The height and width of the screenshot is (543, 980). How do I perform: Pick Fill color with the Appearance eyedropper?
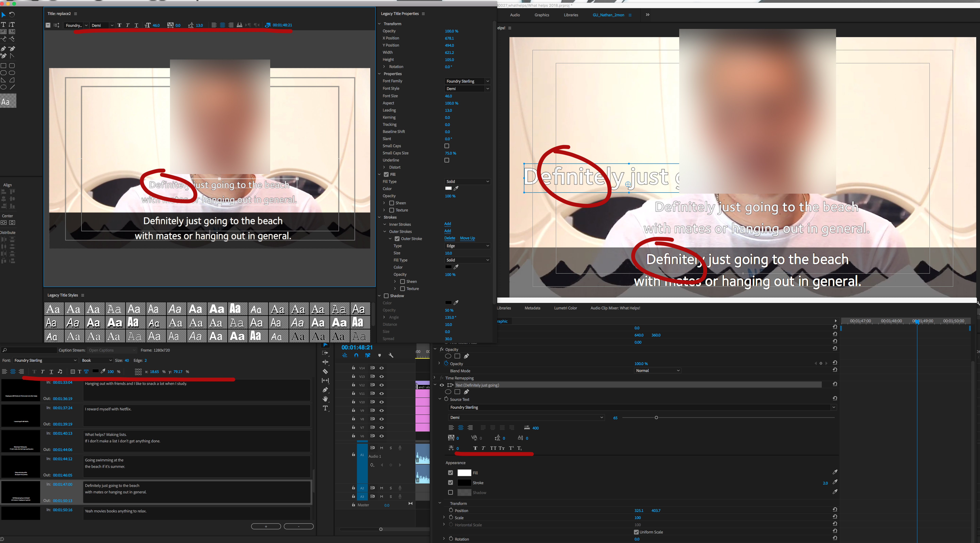pyautogui.click(x=835, y=472)
